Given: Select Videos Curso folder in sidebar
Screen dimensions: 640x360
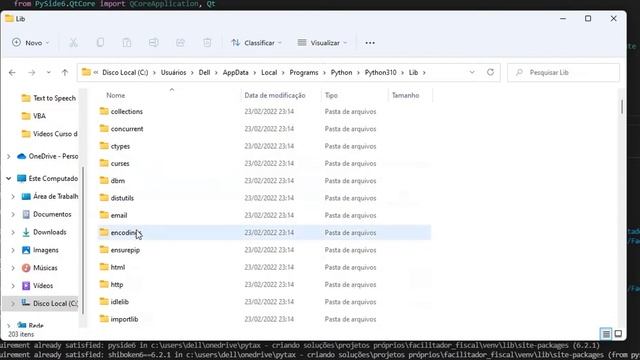Looking at the screenshot, I should click(49, 134).
